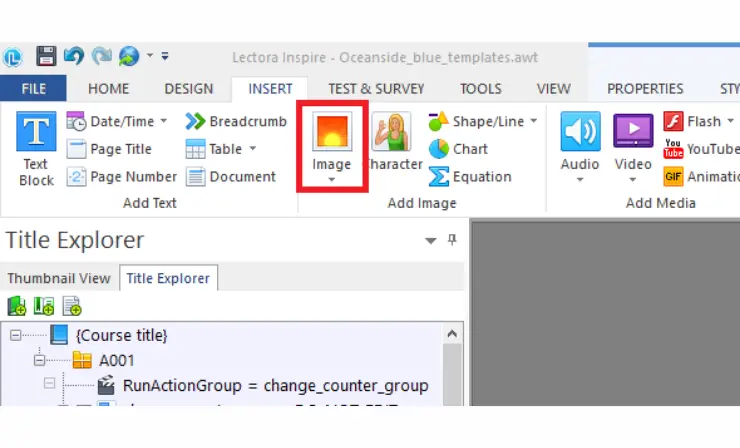
Task: Insert Date/Time text
Action: (111, 122)
